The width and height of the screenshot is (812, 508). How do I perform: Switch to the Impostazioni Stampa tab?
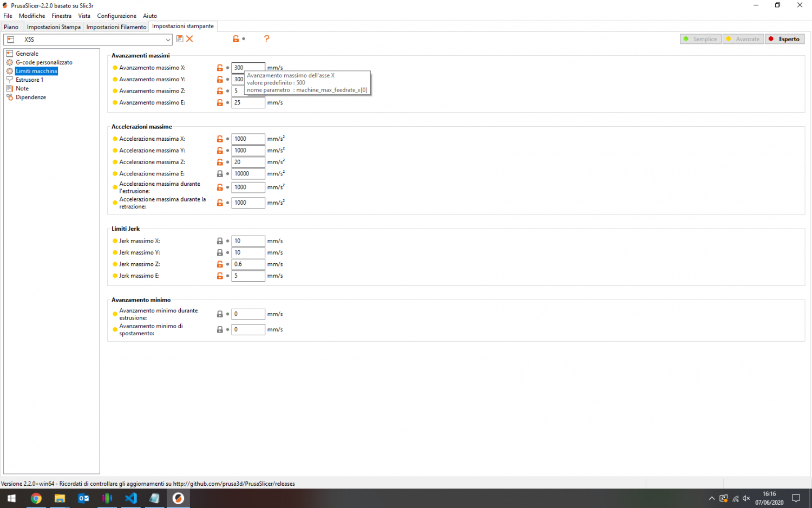54,27
